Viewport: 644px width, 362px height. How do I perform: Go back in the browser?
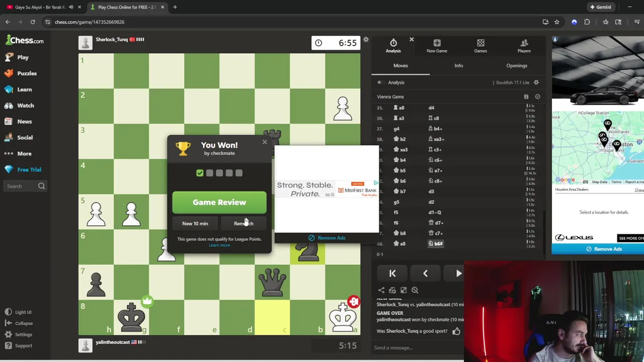pos(8,22)
